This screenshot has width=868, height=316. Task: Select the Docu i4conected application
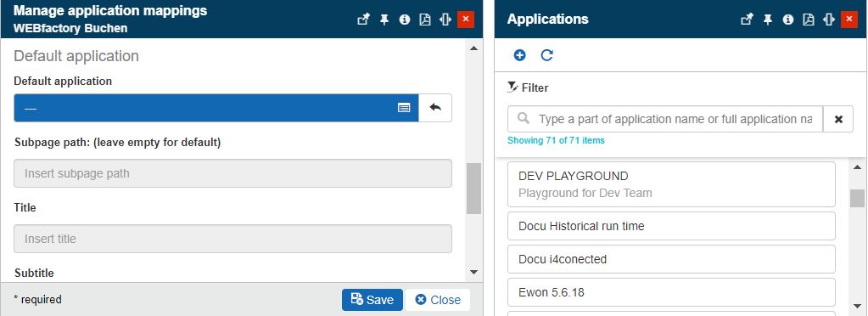tap(671, 259)
